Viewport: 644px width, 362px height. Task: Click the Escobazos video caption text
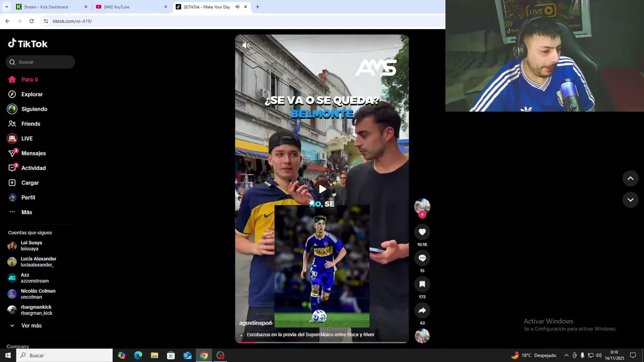(x=310, y=334)
